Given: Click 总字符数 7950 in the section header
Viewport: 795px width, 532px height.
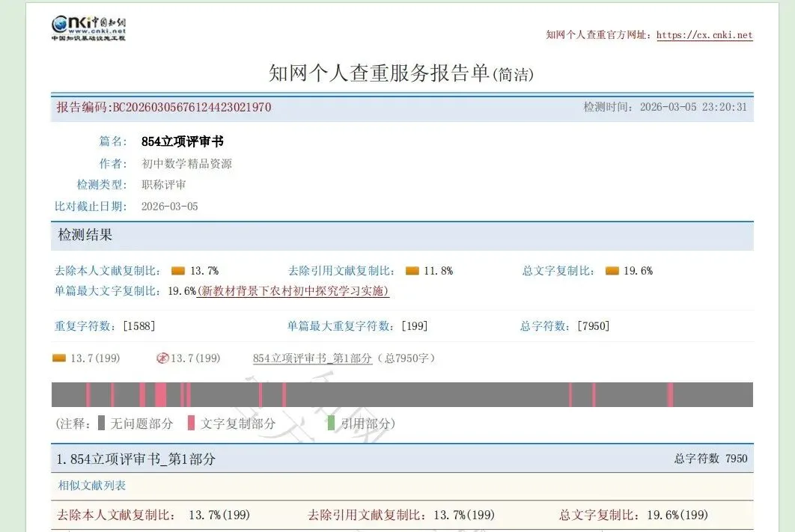Looking at the screenshot, I should click(710, 459).
